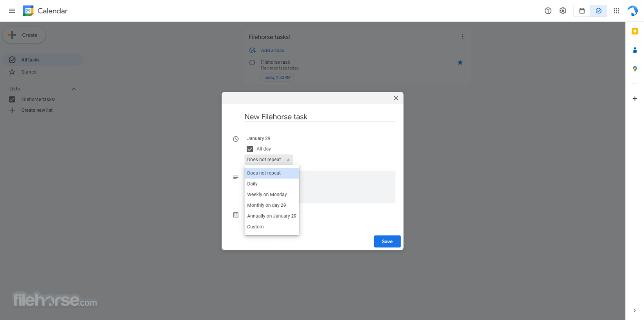Open Filehorse tasks! list options menu

click(463, 37)
